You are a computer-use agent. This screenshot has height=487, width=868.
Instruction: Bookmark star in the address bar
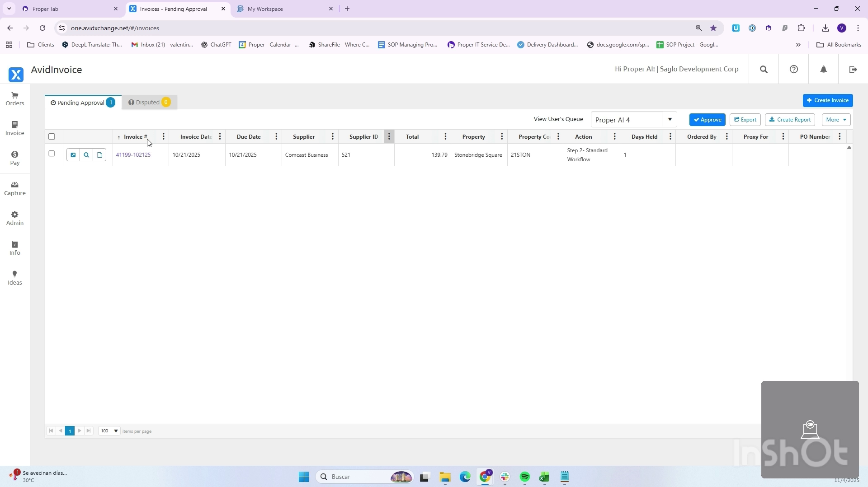713,28
